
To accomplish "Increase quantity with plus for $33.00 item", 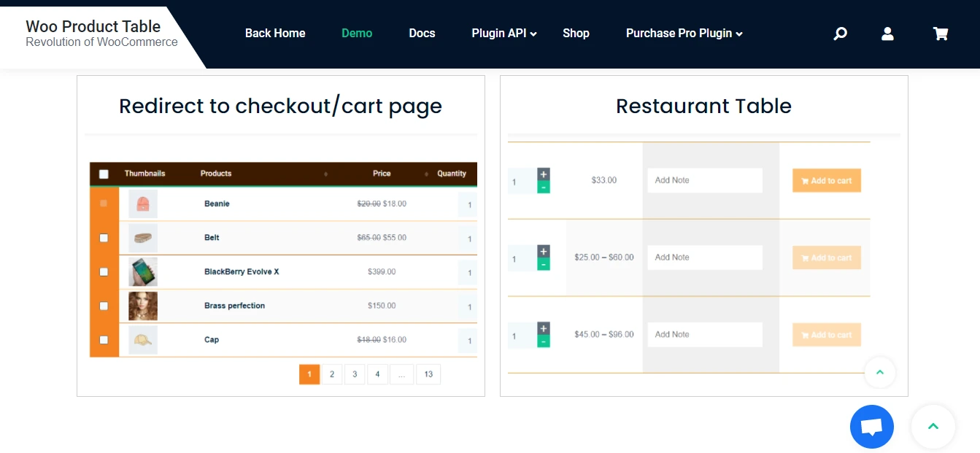I will (x=544, y=174).
